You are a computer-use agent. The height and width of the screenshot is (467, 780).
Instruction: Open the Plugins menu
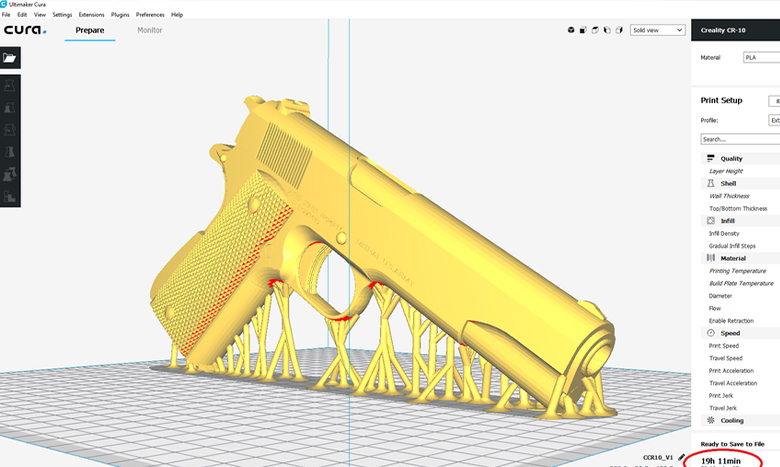point(120,15)
